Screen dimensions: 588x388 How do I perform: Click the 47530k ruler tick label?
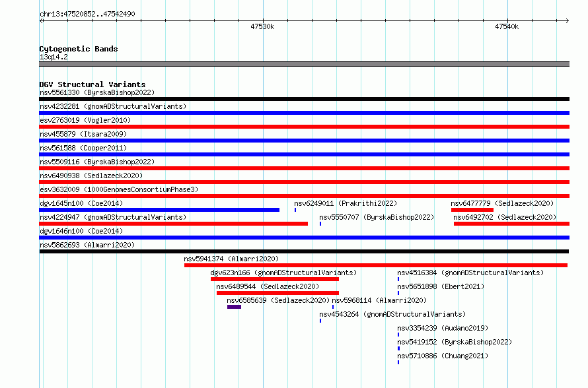coord(262,26)
